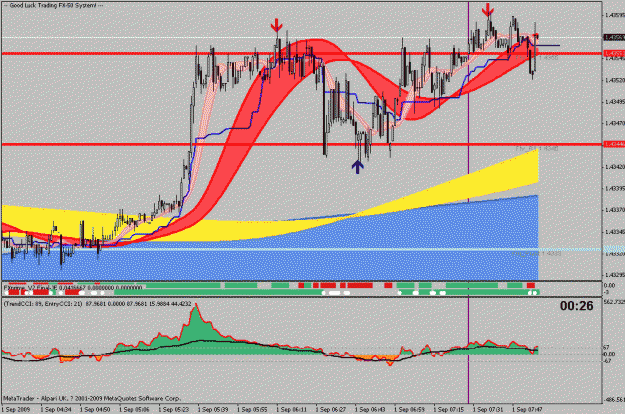Click the 1.43395 price axis label
The height and width of the screenshot is (414, 625).
click(x=615, y=188)
